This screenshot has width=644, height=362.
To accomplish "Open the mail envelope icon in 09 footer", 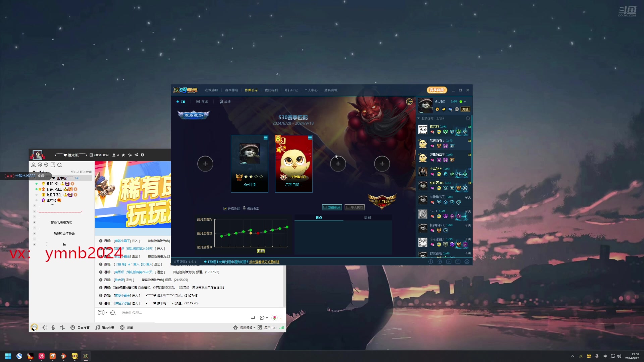I will [x=458, y=262].
